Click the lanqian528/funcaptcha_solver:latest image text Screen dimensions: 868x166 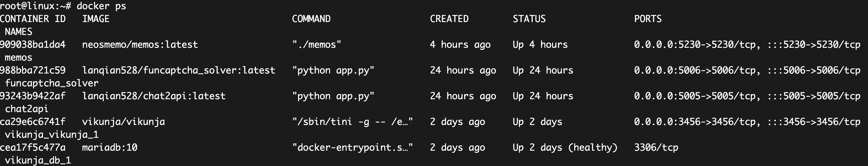[x=179, y=70]
